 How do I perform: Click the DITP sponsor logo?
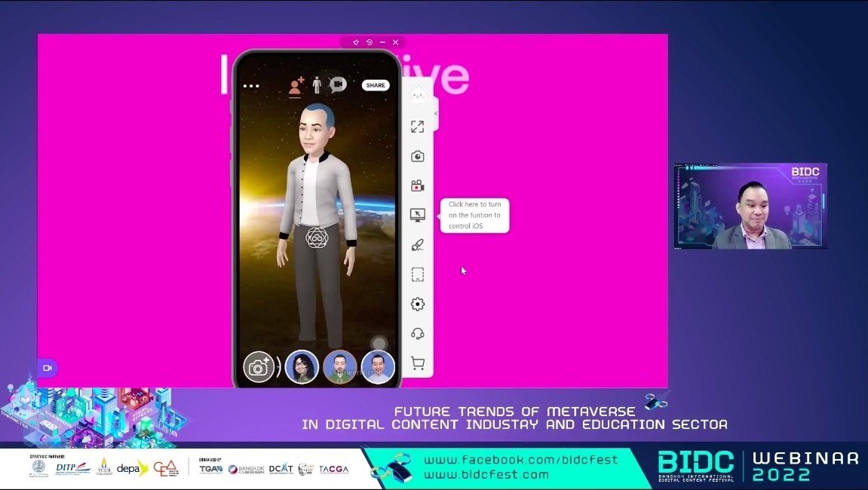tap(73, 468)
